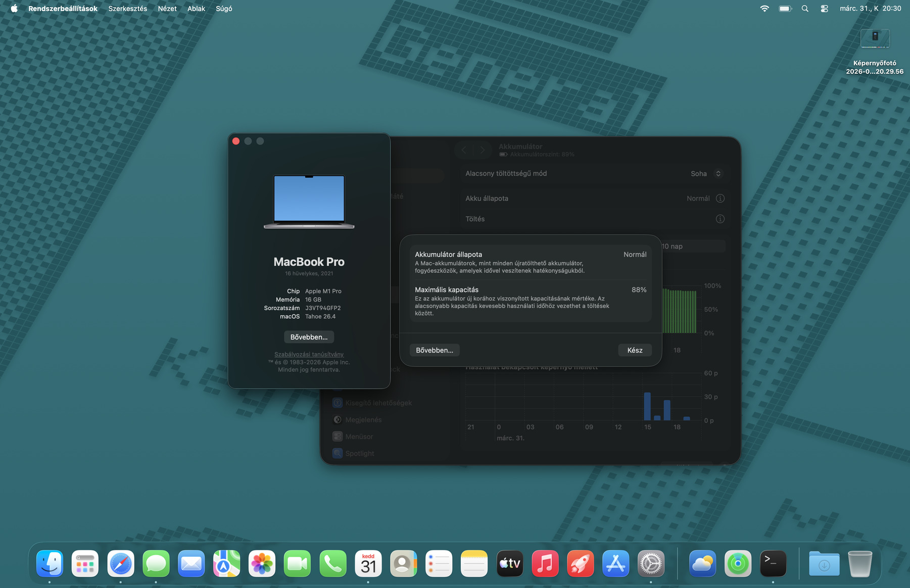The image size is (910, 588).
Task: Open Control Center from the menu bar
Action: 824,9
